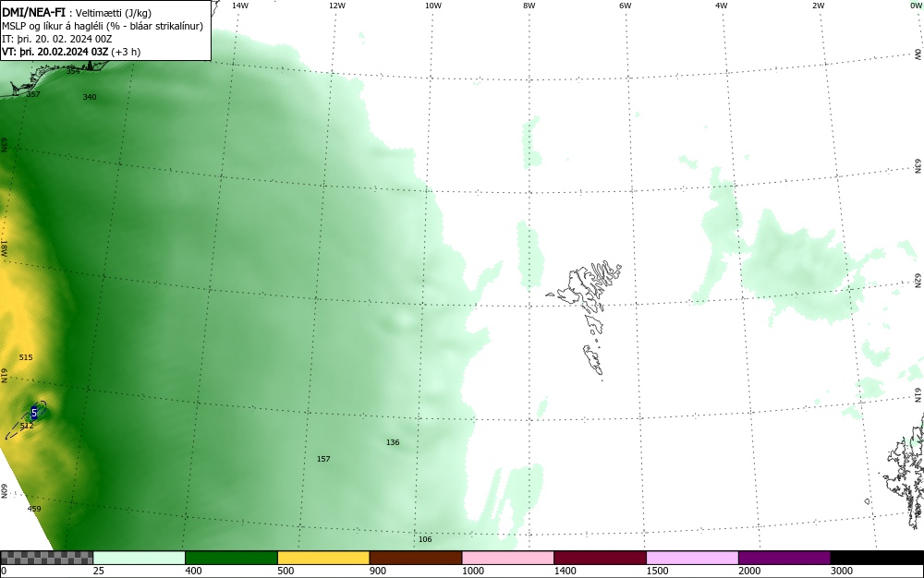Screen dimensions: 924x578
Task: Click the map value '136'
Action: click(x=393, y=442)
